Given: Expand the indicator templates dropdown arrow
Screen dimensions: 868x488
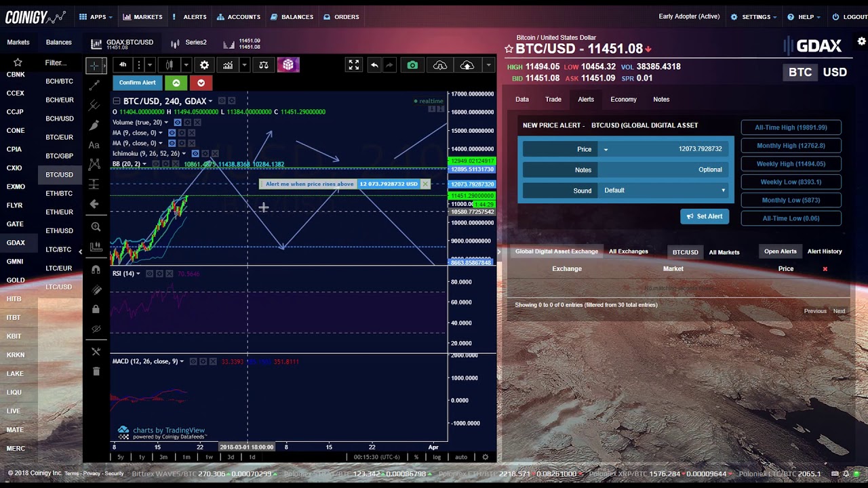Looking at the screenshot, I should [x=244, y=65].
